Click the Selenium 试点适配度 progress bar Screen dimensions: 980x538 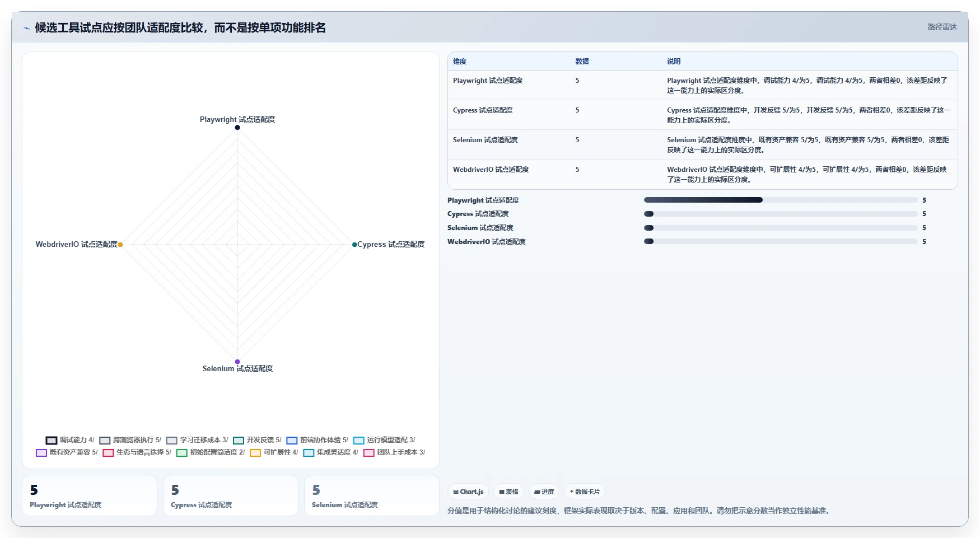[781, 228]
